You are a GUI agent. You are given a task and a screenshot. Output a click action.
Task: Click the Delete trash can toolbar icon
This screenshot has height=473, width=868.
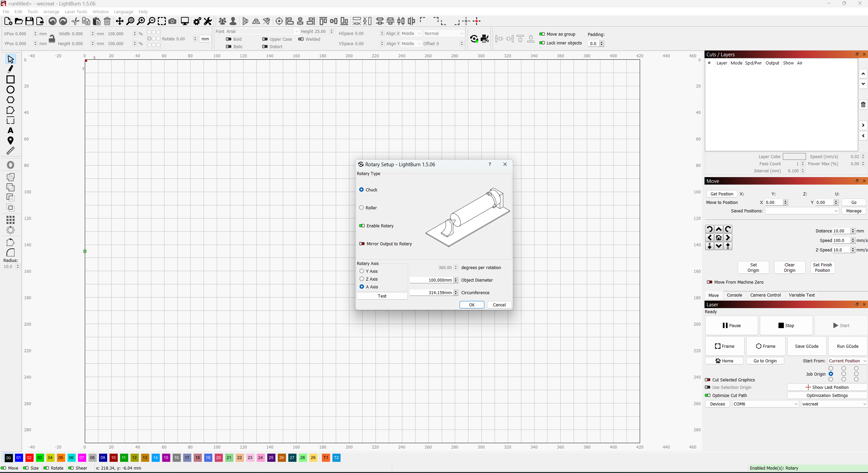click(107, 21)
